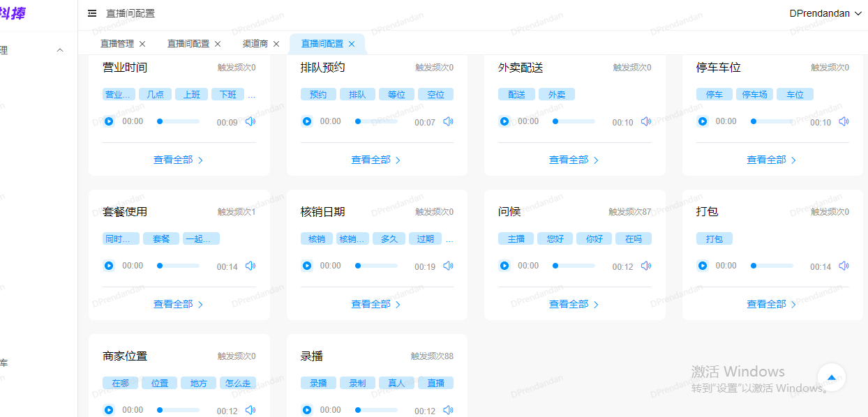The image size is (868, 417).
Task: Close the 直播管理 tab
Action: (x=142, y=44)
